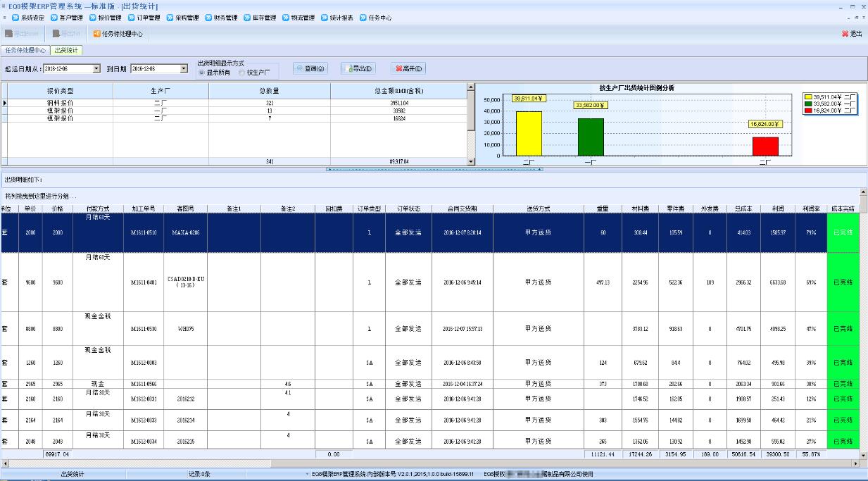
Task: Click the group-by drop area 将列拖曳到这里进行分组
Action: 40,196
